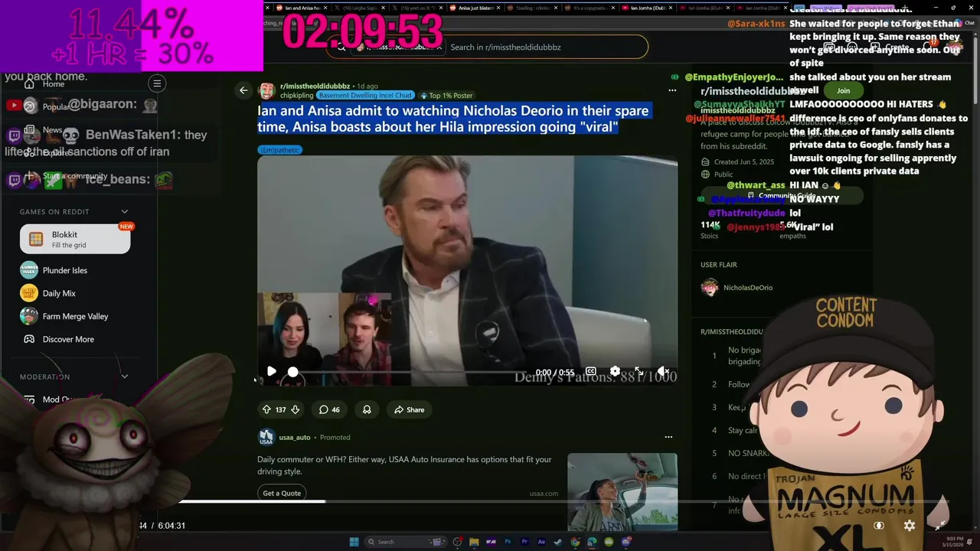Open the Reddit video settings gear
This screenshot has height=551, width=980.
[x=615, y=371]
